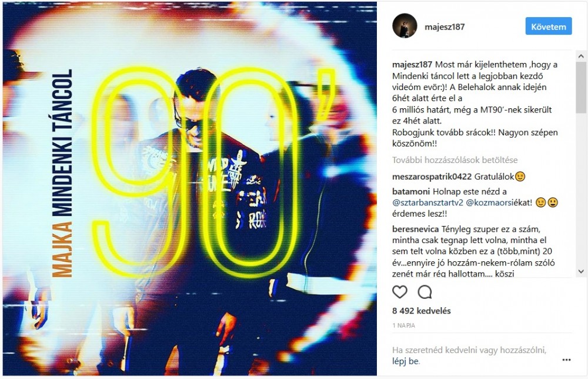This screenshot has height=379, width=588.
Task: Click the 1 NAPJA timestamp link
Action: click(x=403, y=325)
